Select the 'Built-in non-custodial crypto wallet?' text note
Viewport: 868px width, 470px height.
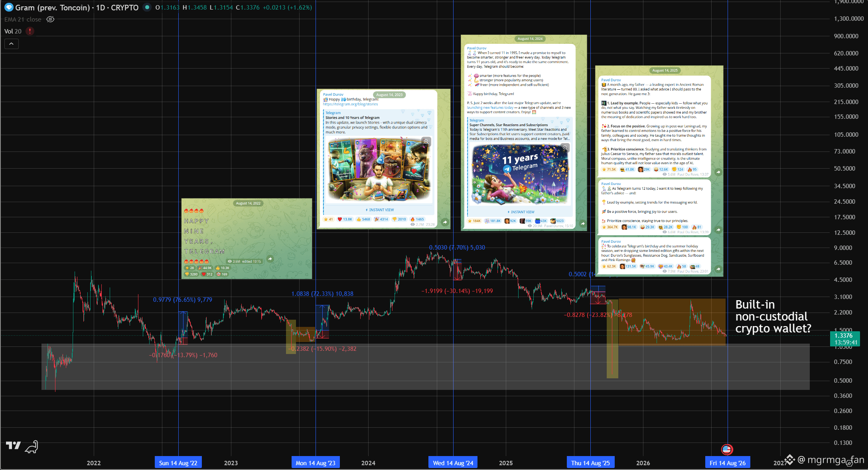(x=773, y=317)
